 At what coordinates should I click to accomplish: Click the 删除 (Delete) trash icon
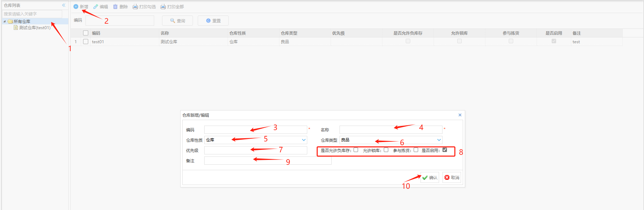(x=115, y=7)
